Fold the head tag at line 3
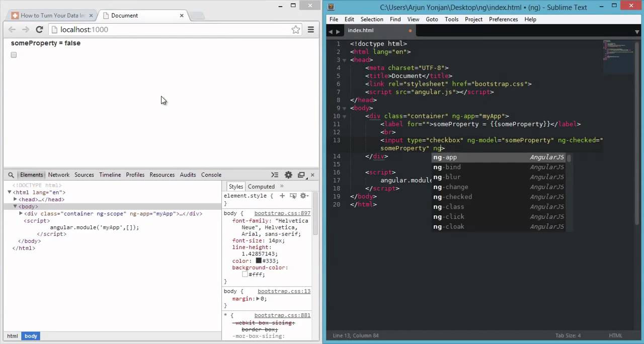Image resolution: width=644 pixels, height=344 pixels. point(345,60)
